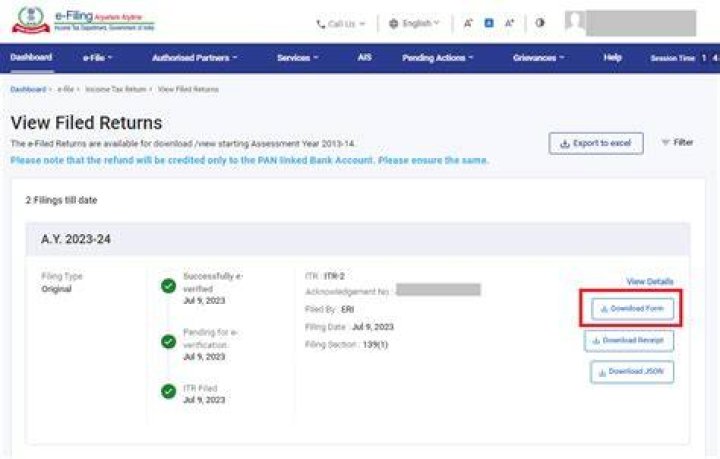This screenshot has width=720, height=459.
Task: Open the e-File menu
Action: point(97,58)
